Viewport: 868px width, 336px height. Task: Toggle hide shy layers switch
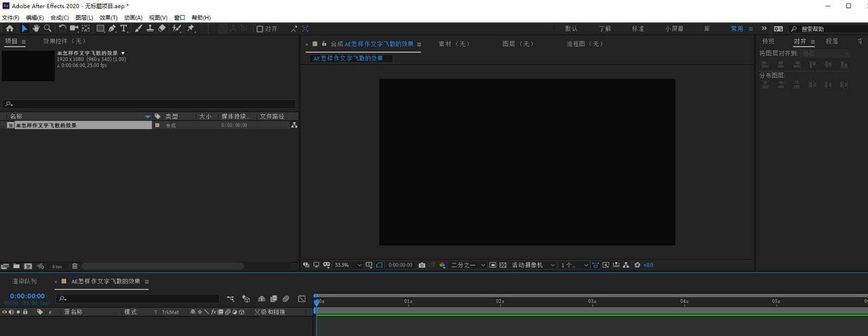point(261,299)
